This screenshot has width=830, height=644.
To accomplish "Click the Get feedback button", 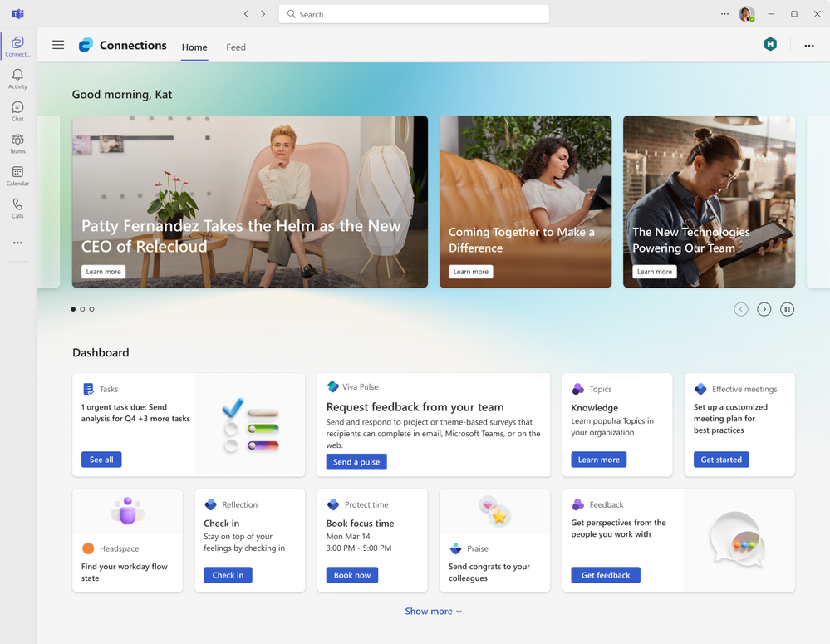I will 606,575.
